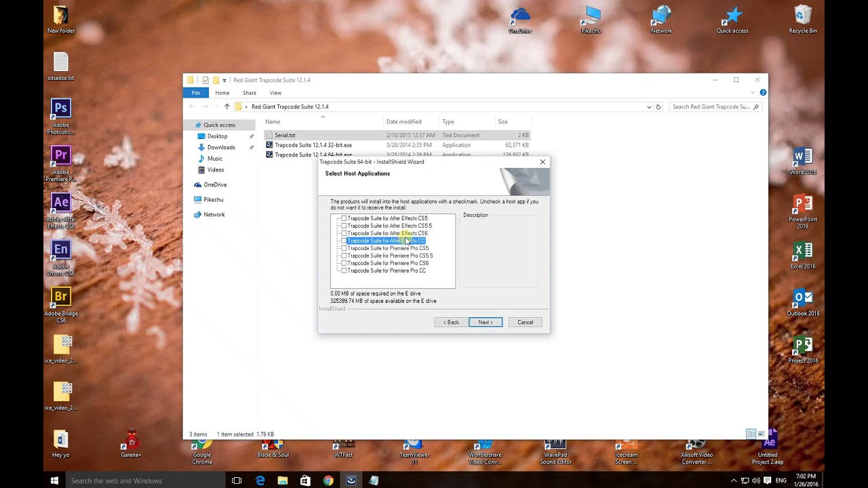Select Trapcode Suite 12.1.4 32-bit.exe file
The image size is (868, 488).
pyautogui.click(x=313, y=145)
